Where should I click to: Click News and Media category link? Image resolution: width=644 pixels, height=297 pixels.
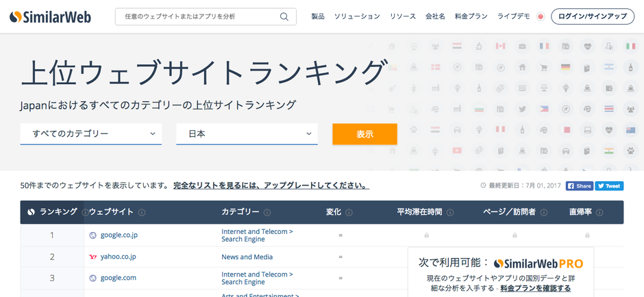(247, 257)
